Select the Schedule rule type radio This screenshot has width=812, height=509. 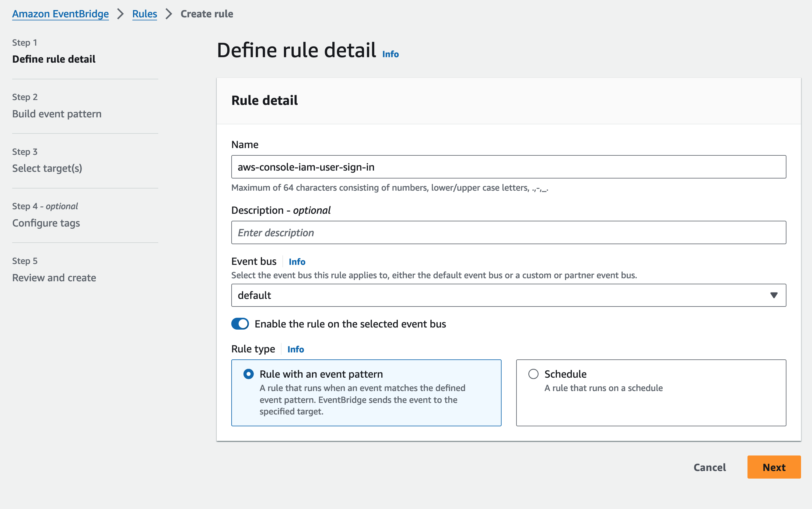point(533,374)
